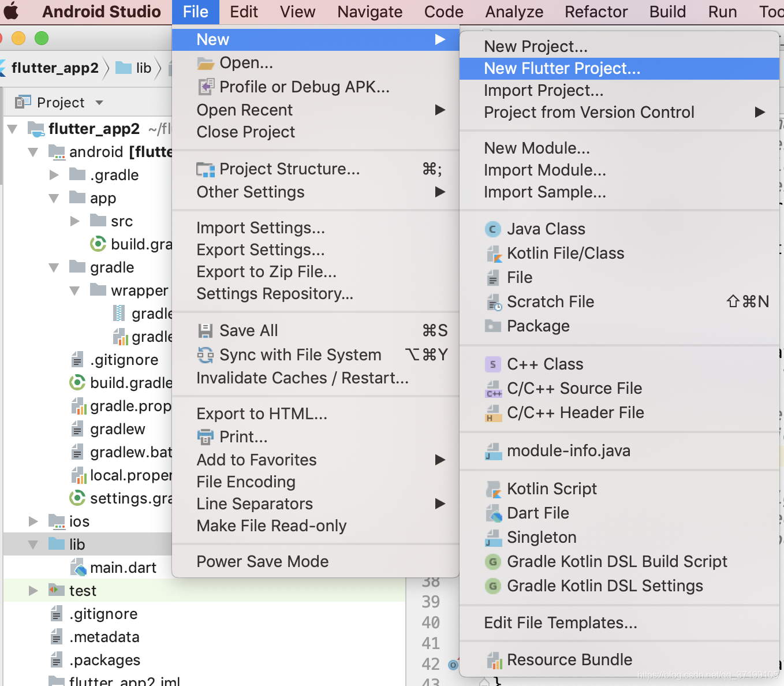Select New Flutter Project...

point(619,68)
